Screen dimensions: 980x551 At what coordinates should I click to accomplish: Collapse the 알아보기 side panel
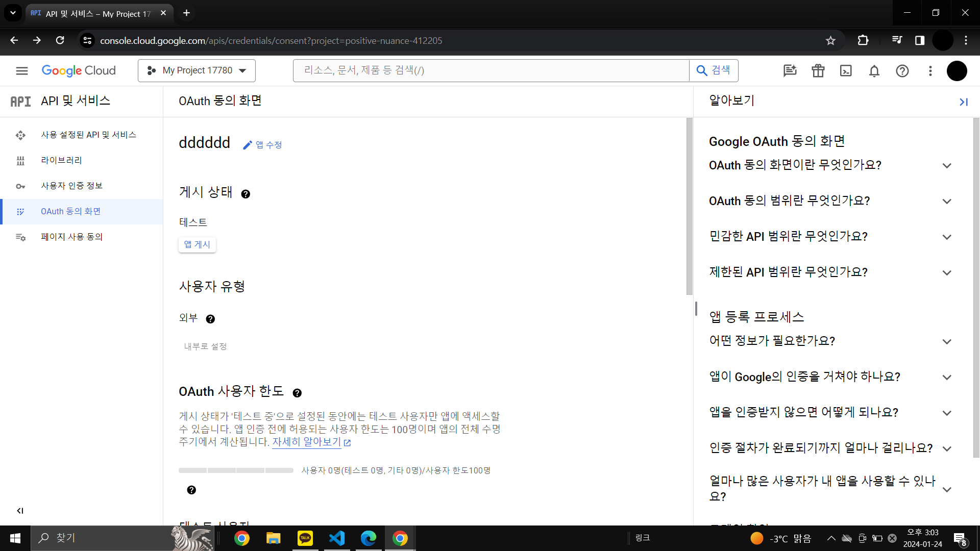point(963,102)
